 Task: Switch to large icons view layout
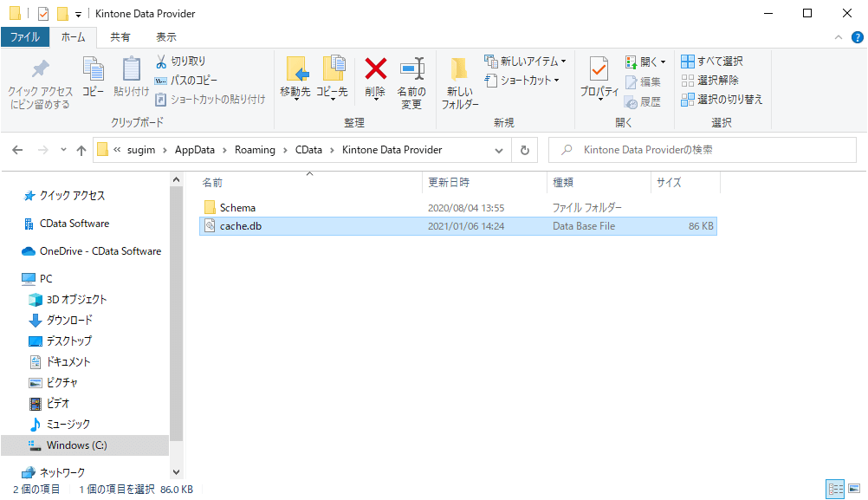coord(854,489)
